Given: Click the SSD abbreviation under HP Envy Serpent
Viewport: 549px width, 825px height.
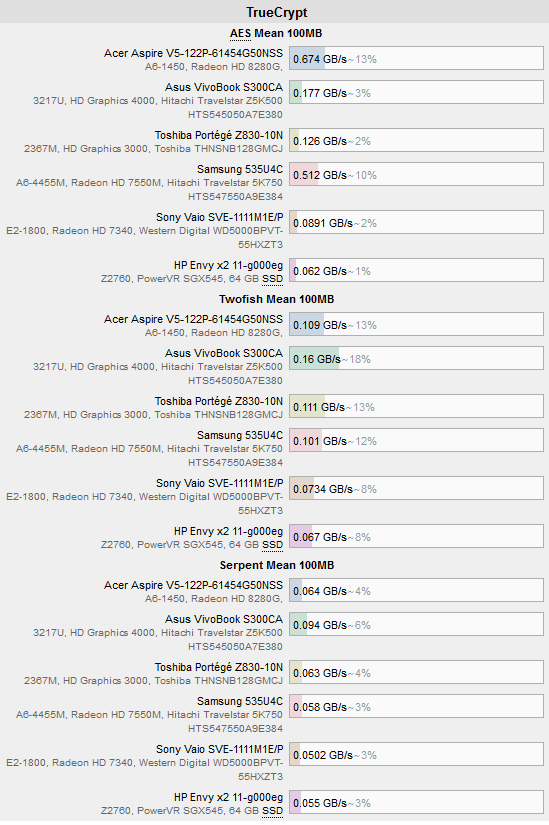Looking at the screenshot, I should 273,811.
